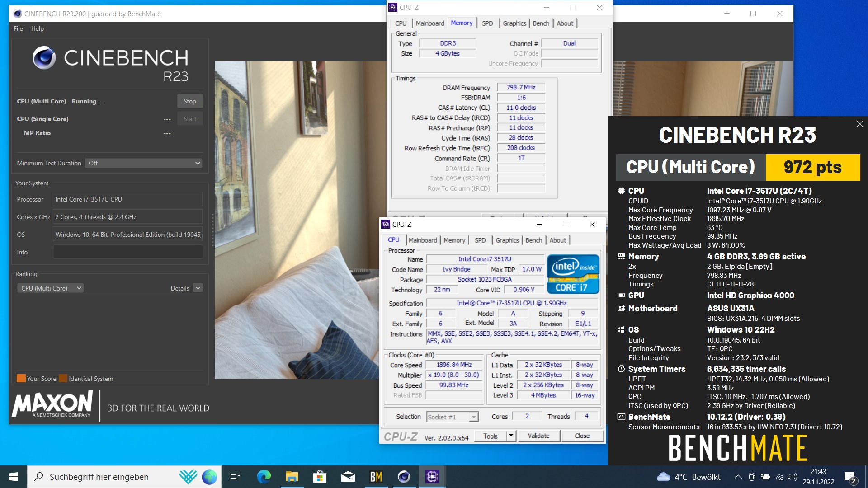Launch Microsoft Edge from taskbar
Viewport: 868px width, 488px height.
(264, 477)
